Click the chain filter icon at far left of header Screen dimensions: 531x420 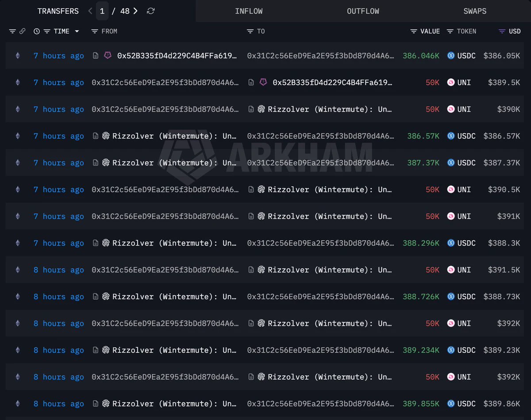click(12, 31)
